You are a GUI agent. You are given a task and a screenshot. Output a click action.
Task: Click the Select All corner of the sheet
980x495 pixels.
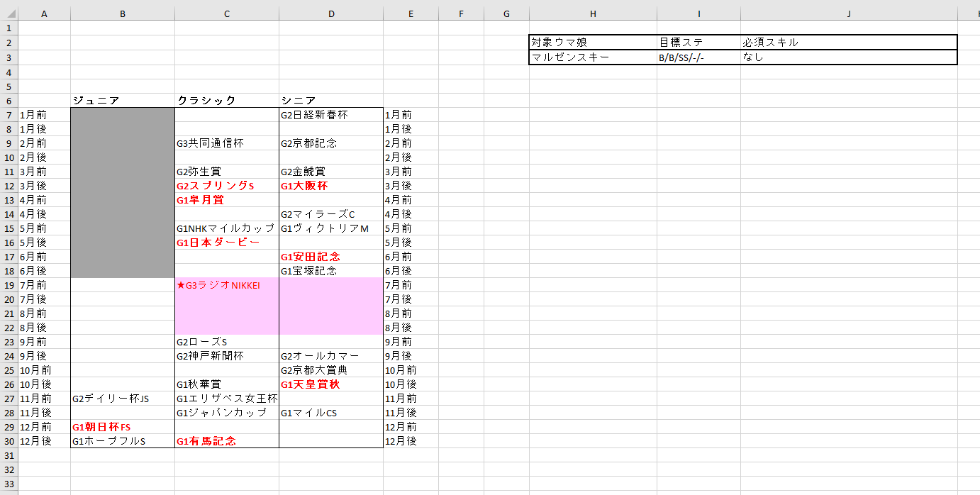coord(9,13)
